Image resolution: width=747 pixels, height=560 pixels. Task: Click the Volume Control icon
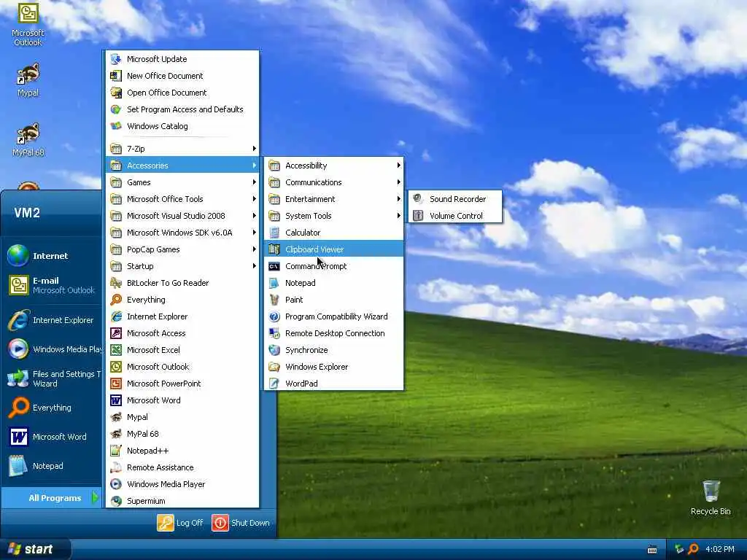point(418,216)
